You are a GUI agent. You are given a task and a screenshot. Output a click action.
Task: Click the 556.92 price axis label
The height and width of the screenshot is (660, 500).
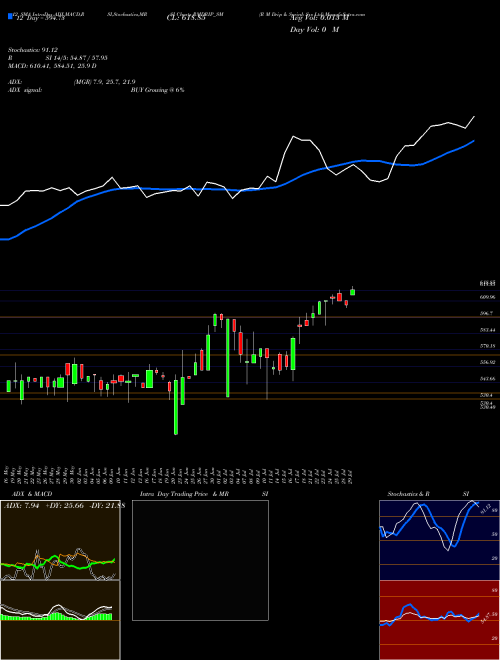click(487, 362)
